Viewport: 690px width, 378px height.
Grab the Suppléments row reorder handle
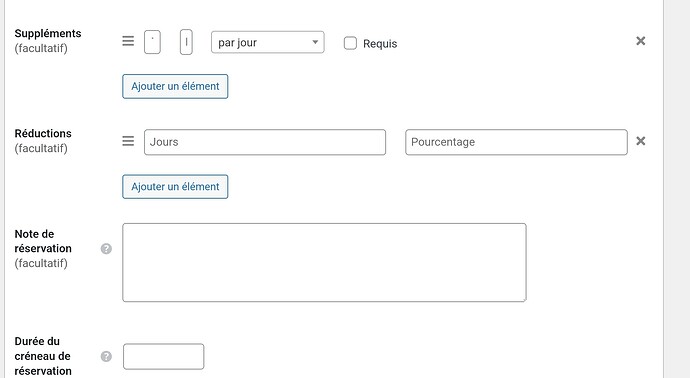point(128,41)
